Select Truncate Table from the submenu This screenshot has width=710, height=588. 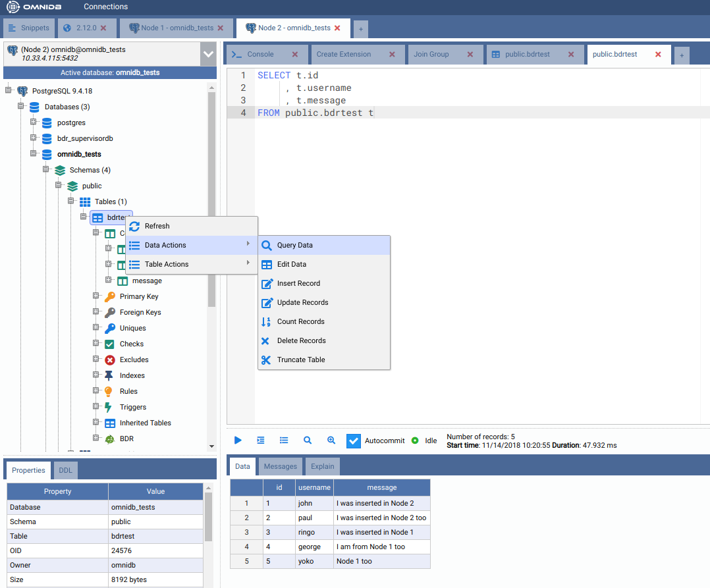[x=301, y=360]
